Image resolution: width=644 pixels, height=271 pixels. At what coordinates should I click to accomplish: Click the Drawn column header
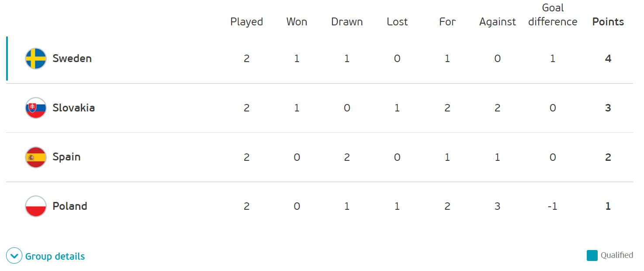point(347,22)
